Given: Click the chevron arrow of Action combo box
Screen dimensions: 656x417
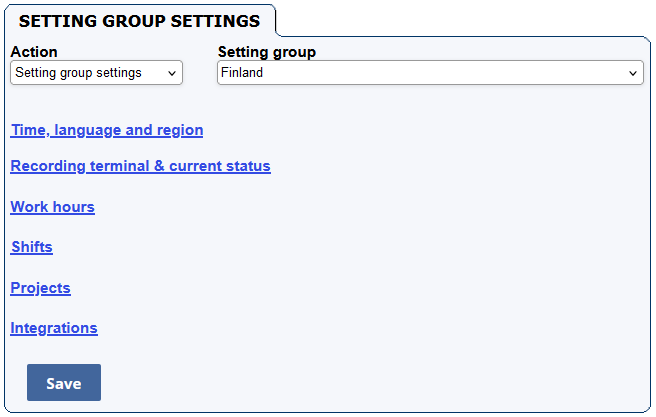Looking at the screenshot, I should click(x=172, y=74).
